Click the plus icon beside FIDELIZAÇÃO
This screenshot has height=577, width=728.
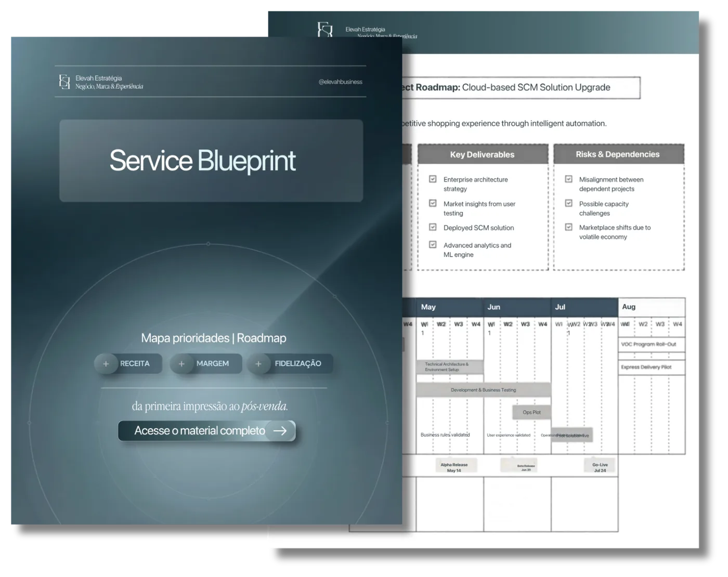click(x=258, y=364)
